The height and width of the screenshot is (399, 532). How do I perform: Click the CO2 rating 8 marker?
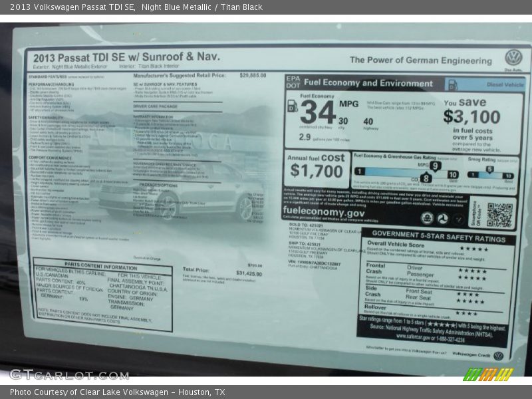point(426,178)
